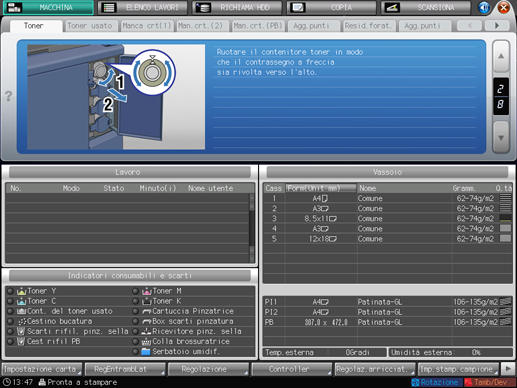Image resolution: width=517 pixels, height=388 pixels.
Task: Click the job list scrollbar
Action: pyautogui.click(x=252, y=228)
